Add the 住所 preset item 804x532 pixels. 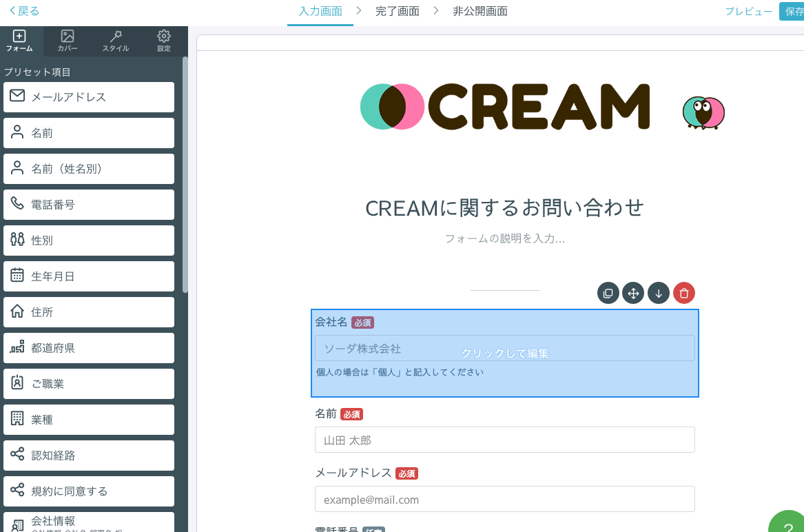click(x=89, y=312)
